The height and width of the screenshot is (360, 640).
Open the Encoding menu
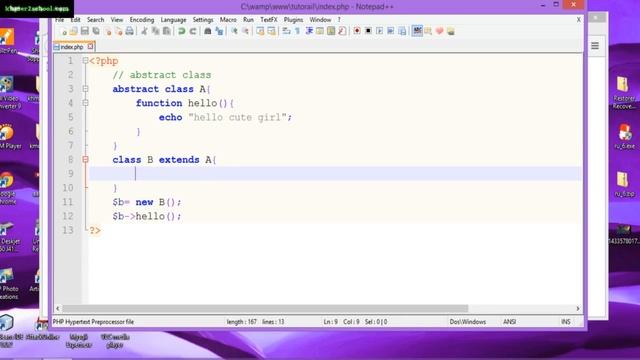coord(142,20)
